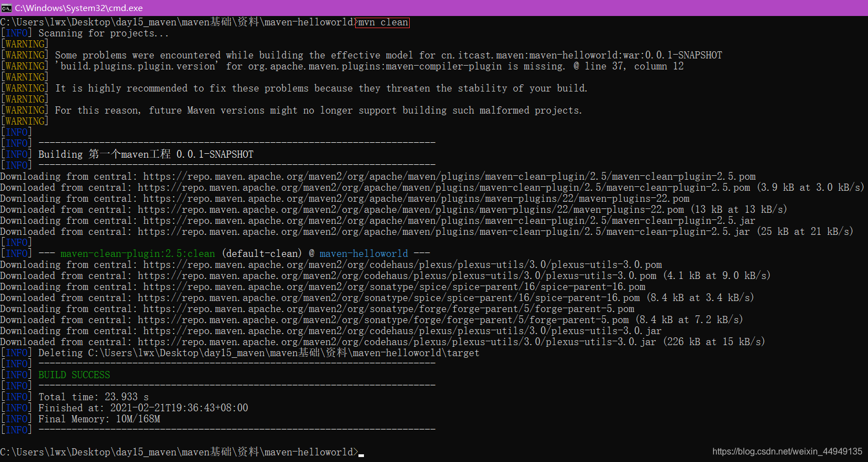Click the 'Total time: 23.933 s' line
This screenshot has width=868, height=462.
pyautogui.click(x=75, y=397)
